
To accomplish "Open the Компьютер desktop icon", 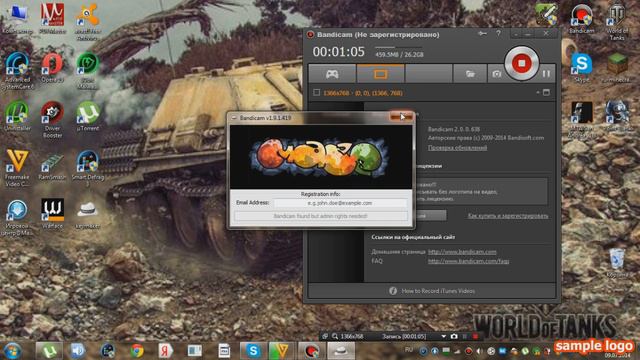I will 17,19.
